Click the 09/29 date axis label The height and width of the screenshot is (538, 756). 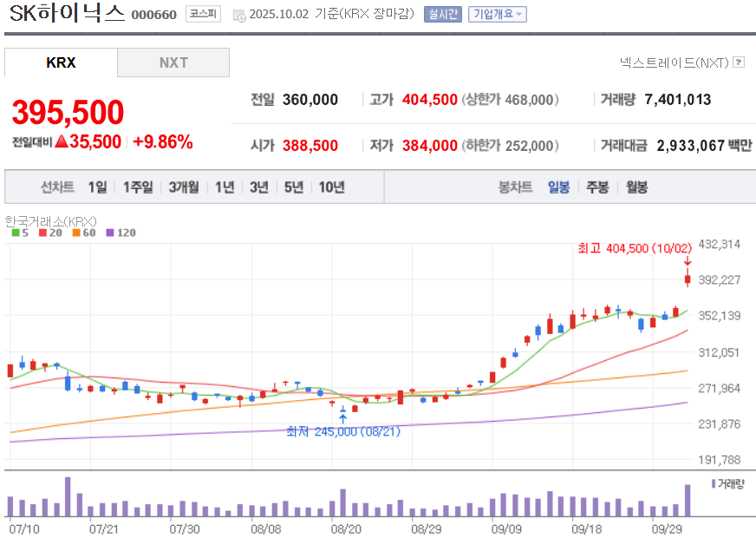pos(667,528)
